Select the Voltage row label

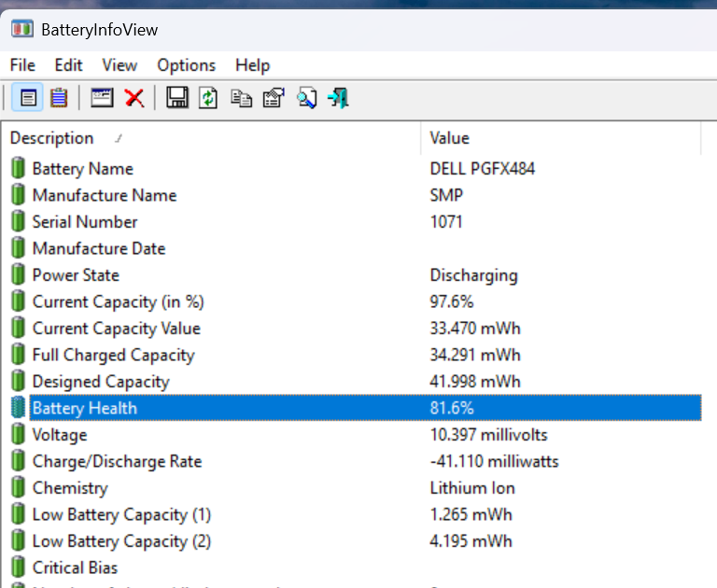click(x=60, y=434)
